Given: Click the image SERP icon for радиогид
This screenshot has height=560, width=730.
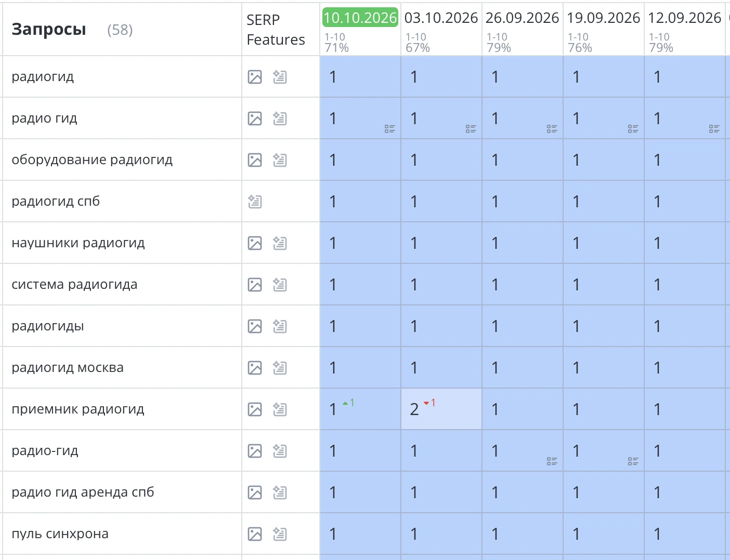Looking at the screenshot, I should tap(255, 77).
